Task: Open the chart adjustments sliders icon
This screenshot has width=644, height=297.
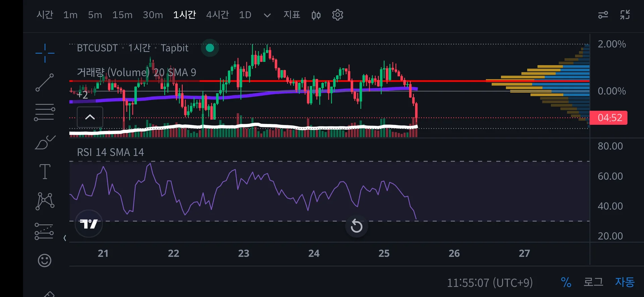Action: click(x=603, y=15)
